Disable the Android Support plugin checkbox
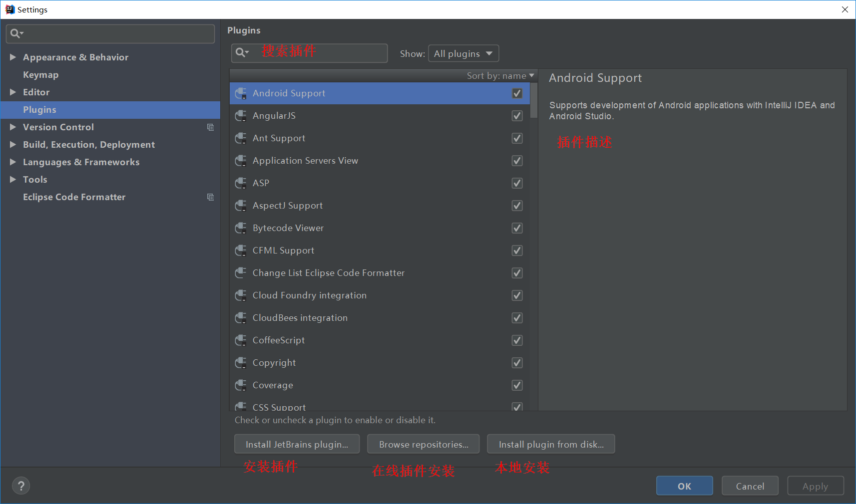856x504 pixels. click(x=517, y=93)
